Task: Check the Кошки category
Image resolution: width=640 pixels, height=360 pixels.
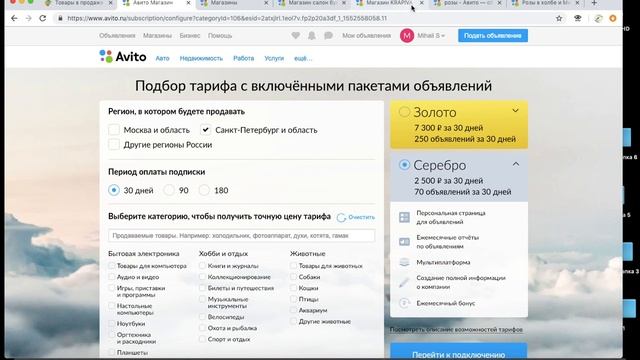Action: (x=293, y=288)
